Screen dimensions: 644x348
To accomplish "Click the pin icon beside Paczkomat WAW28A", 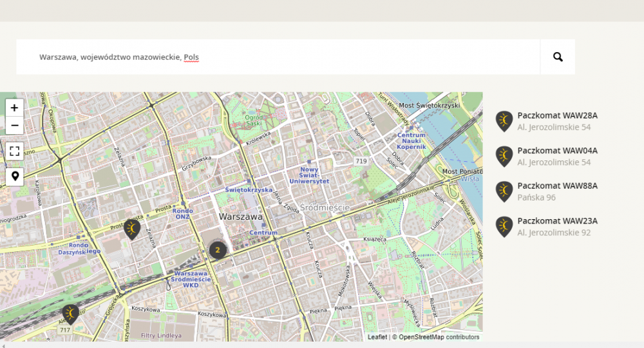I will click(504, 121).
